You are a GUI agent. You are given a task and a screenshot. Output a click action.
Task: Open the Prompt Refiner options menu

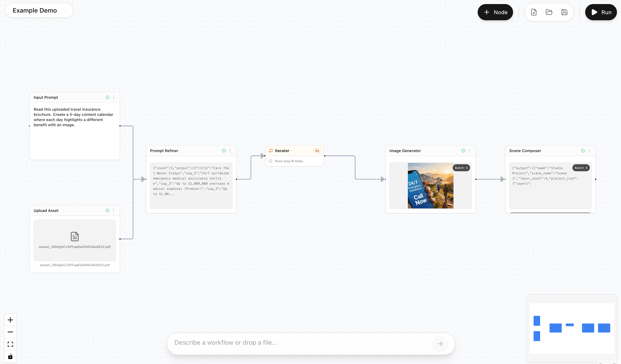[x=230, y=150]
